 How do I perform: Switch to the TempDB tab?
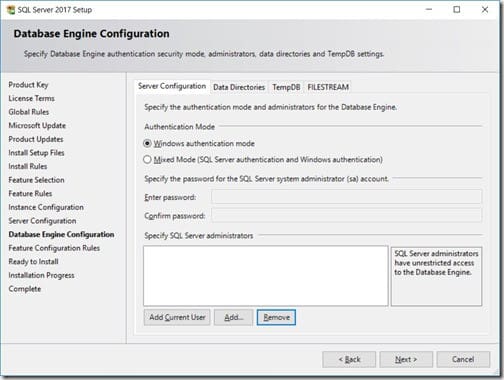286,87
